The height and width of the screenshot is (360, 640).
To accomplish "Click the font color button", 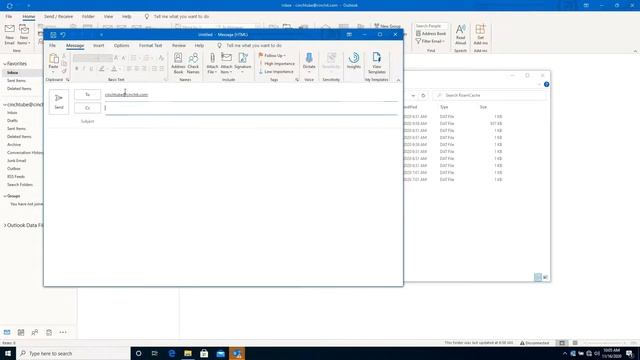I will (x=114, y=69).
